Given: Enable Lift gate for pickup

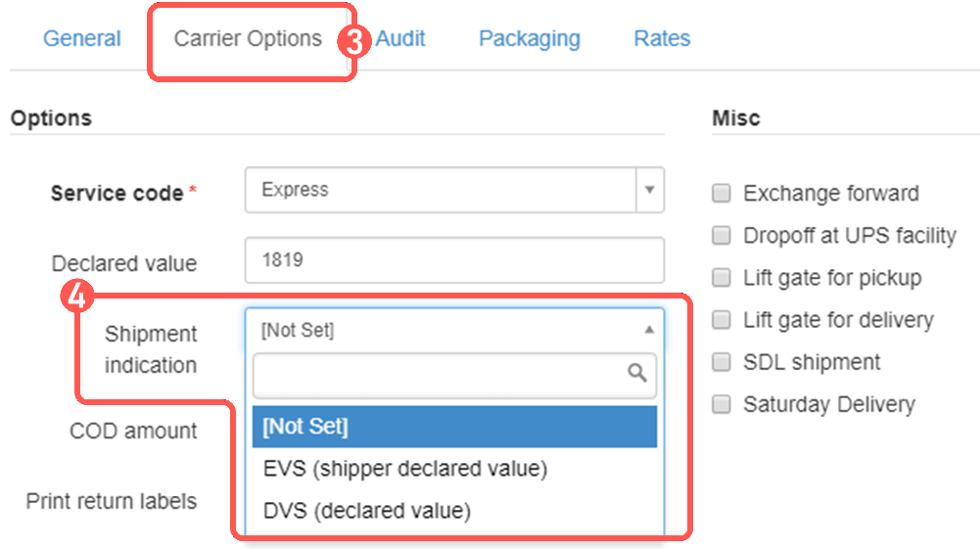Looking at the screenshot, I should [x=722, y=277].
